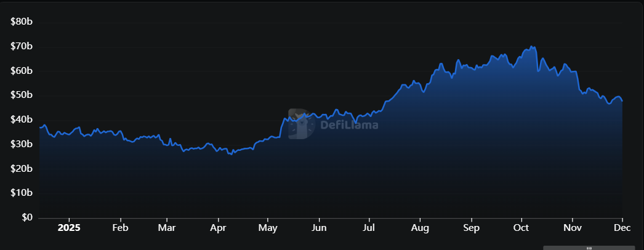Image resolution: width=644 pixels, height=250 pixels.
Task: Select the 2025 label on the time axis
Action: pos(68,227)
